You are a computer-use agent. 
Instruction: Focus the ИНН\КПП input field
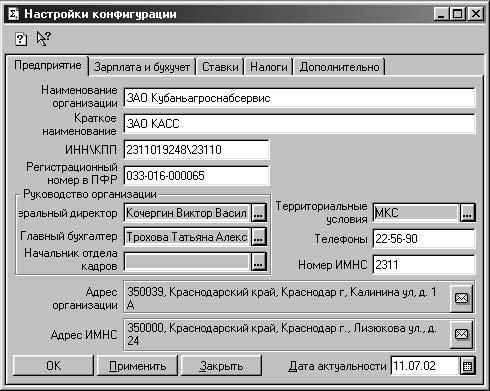[196, 149]
